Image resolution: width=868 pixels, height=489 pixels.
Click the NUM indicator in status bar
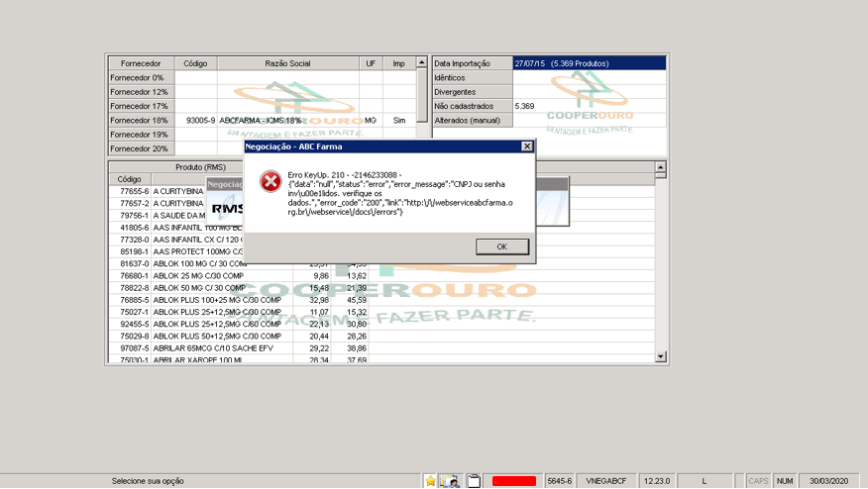pos(785,481)
